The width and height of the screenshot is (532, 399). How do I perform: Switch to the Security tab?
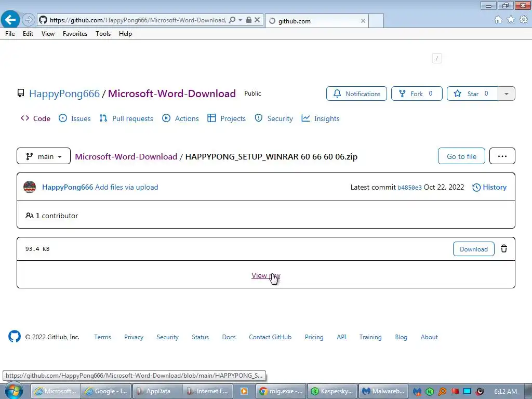[x=274, y=118]
